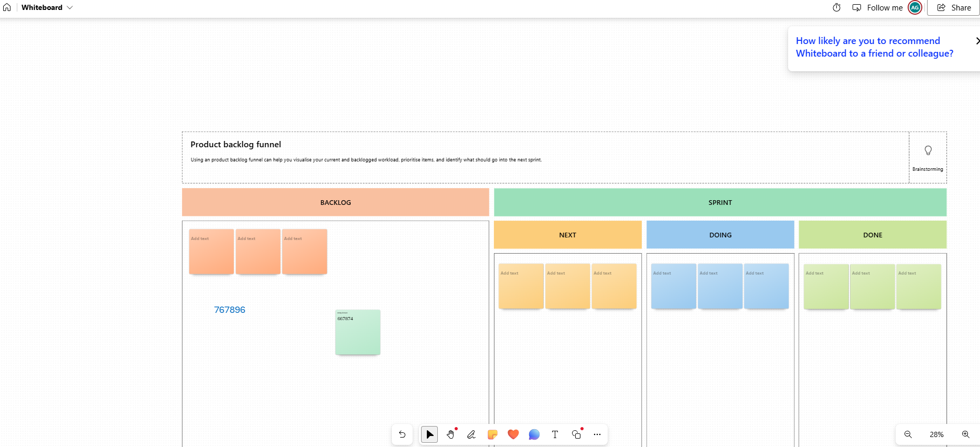This screenshot has width=980, height=447.
Task: Select the green sticky note 667874
Action: pos(358,335)
